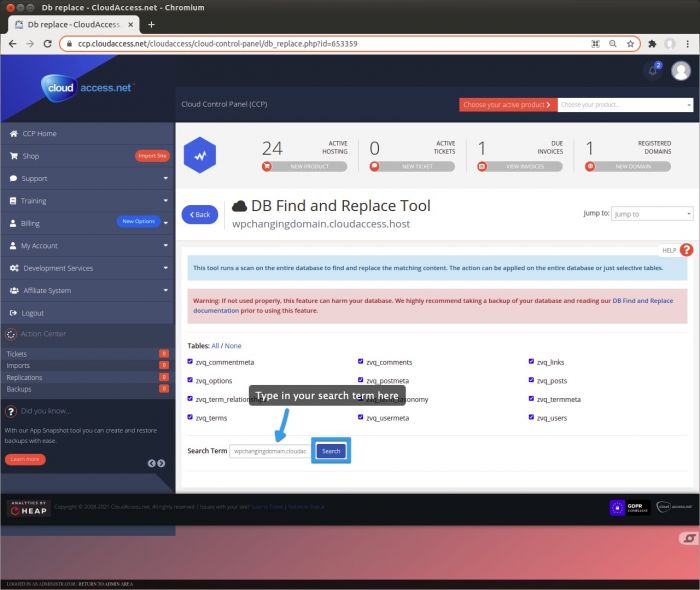Open the Jump to dropdown
The image size is (700, 590).
point(652,214)
